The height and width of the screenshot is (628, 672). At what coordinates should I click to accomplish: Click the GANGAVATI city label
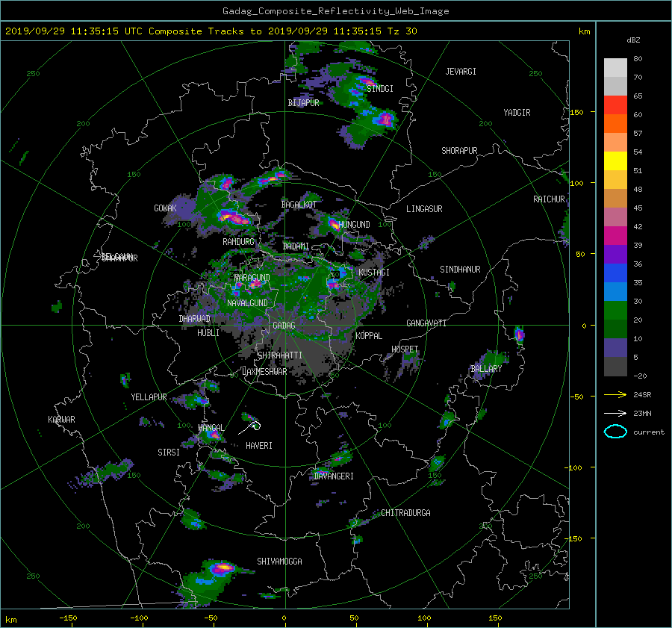click(426, 323)
